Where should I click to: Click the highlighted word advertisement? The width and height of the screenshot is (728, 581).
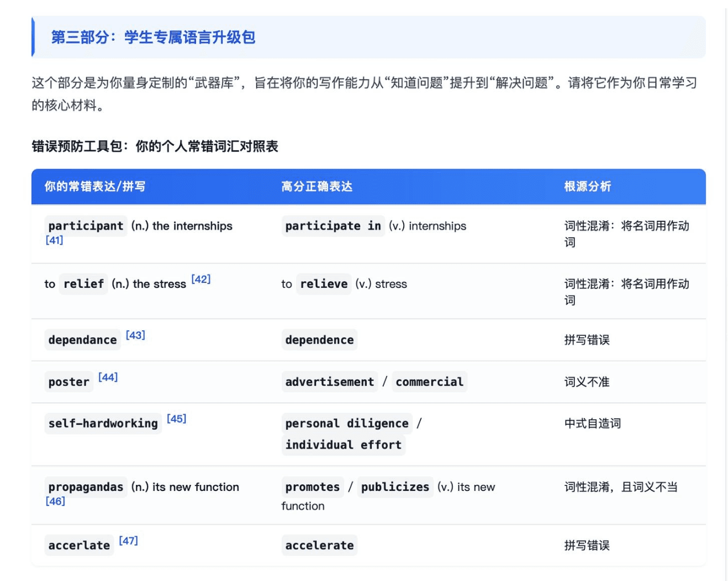[x=330, y=382]
